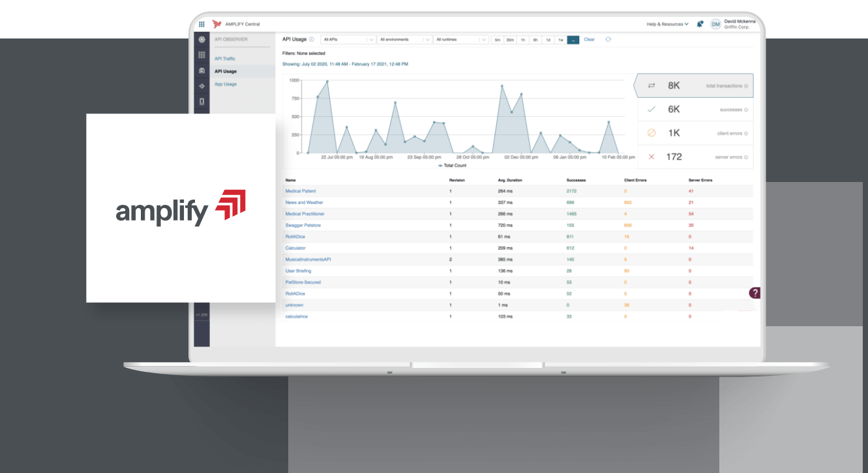Open the App Usage page
Viewport: 868px width, 473px height.
coord(226,84)
